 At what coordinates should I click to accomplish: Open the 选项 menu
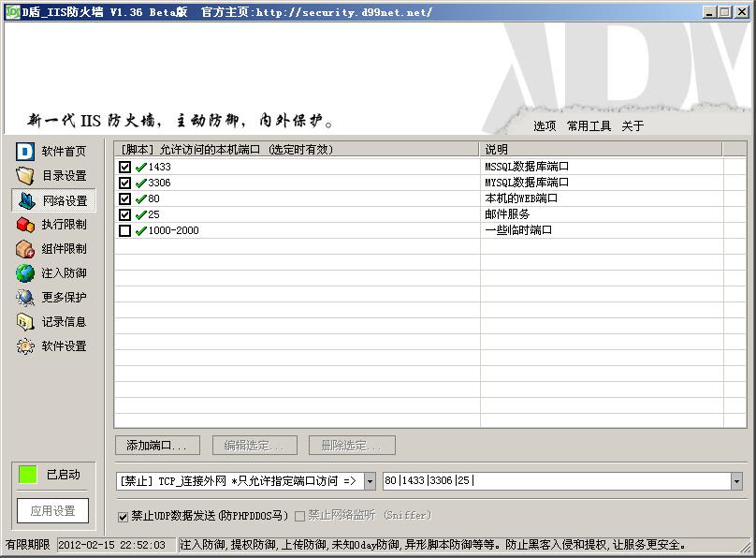click(x=545, y=125)
